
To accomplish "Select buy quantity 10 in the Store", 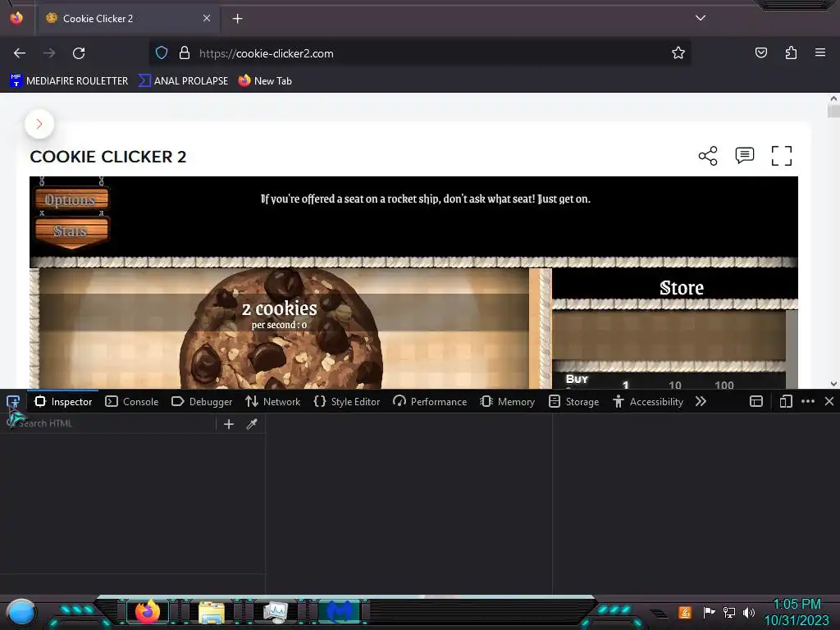I will click(x=675, y=385).
